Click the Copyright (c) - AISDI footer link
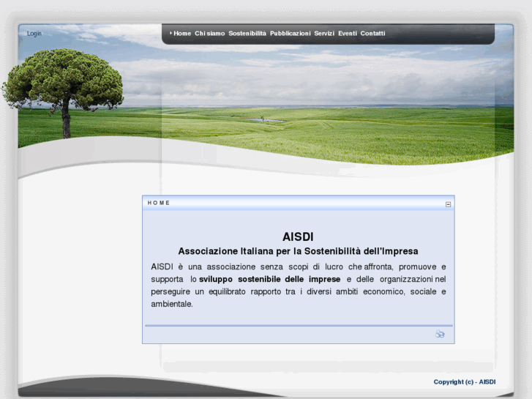The height and width of the screenshot is (399, 532). (x=464, y=382)
